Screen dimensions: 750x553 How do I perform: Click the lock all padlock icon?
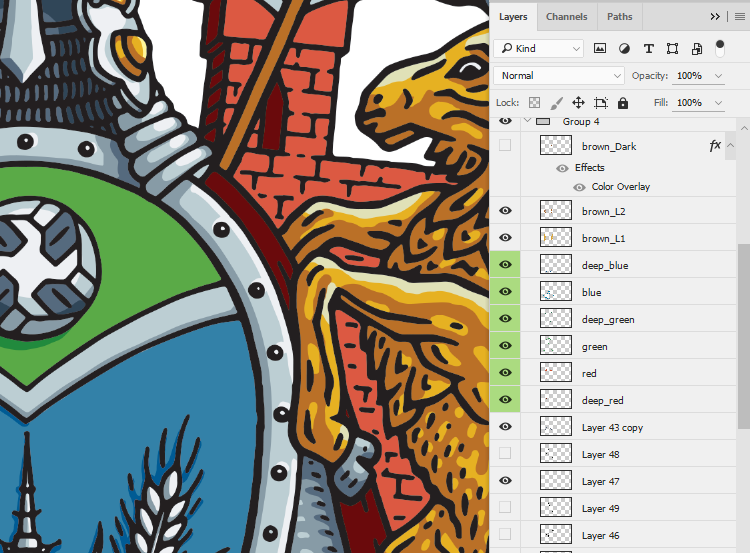pos(623,103)
